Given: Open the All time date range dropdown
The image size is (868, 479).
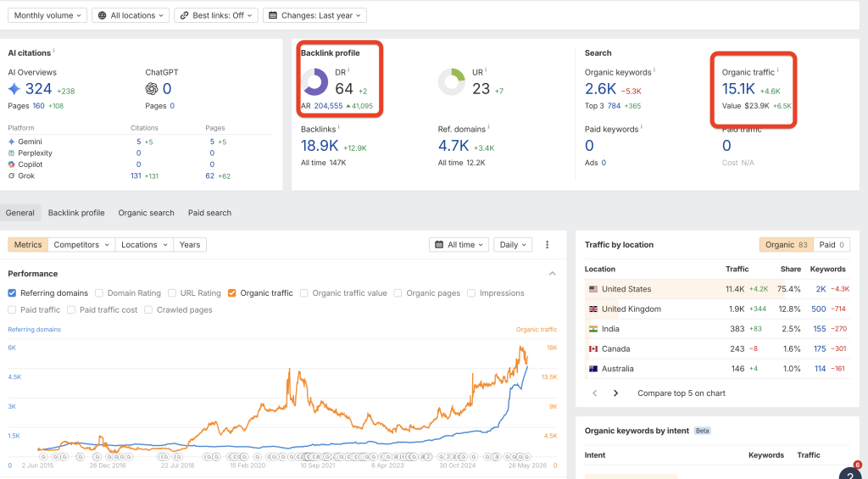Looking at the screenshot, I should tap(459, 245).
